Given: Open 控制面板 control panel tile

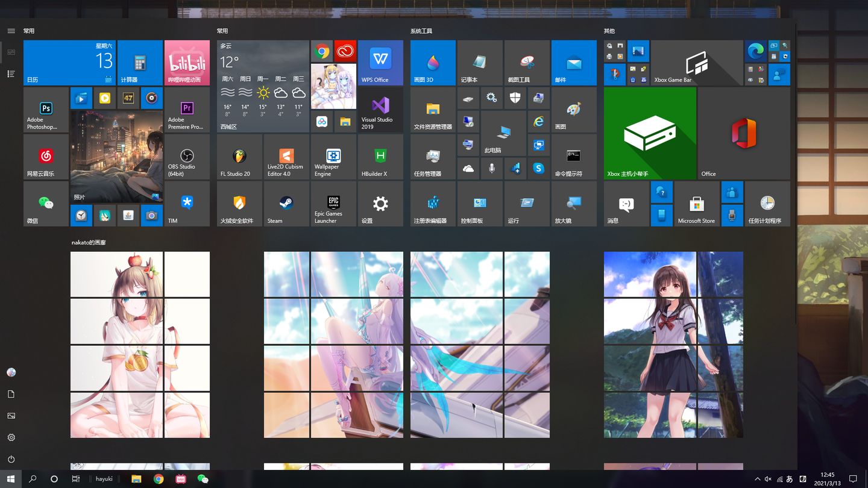Looking at the screenshot, I should [480, 204].
